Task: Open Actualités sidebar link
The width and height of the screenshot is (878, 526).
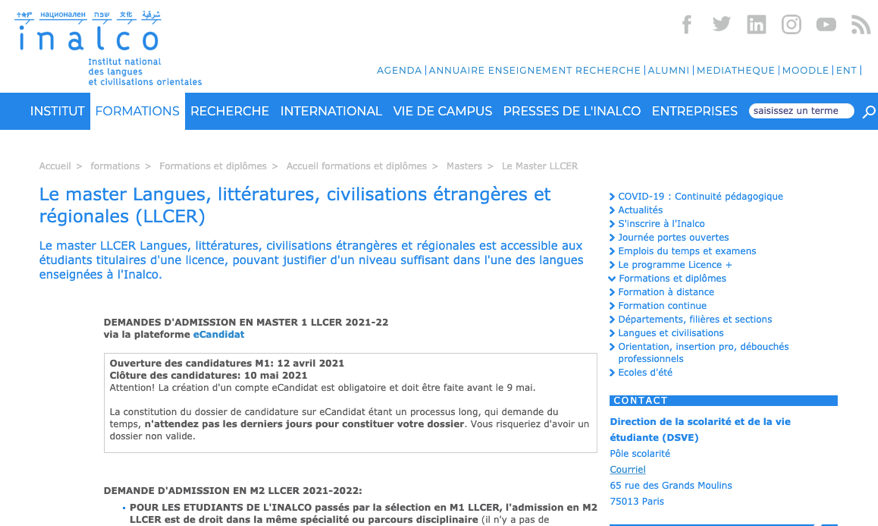Action: (x=640, y=210)
